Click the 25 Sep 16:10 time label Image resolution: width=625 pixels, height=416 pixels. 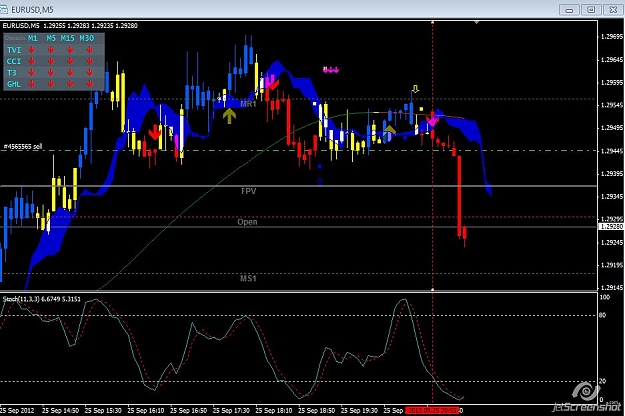tap(146, 410)
